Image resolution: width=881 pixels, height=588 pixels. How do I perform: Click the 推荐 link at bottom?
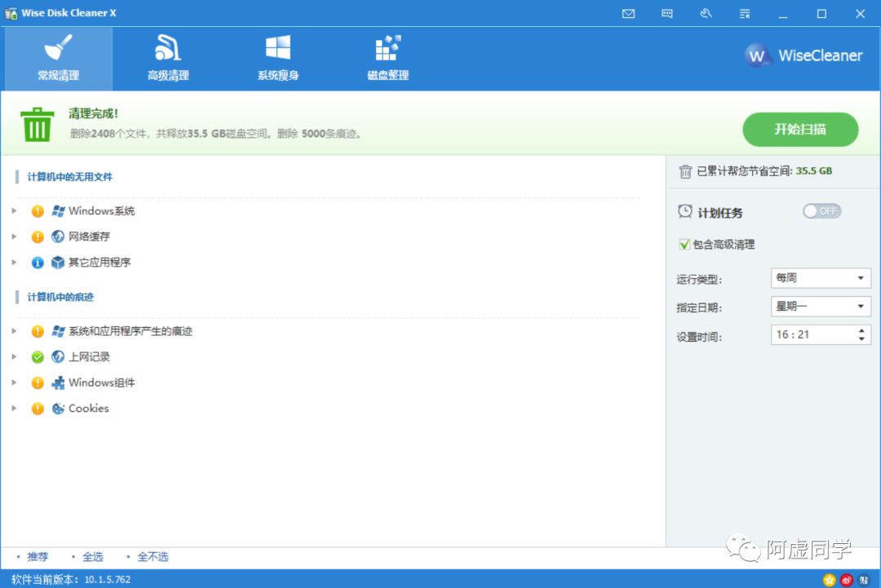(38, 556)
